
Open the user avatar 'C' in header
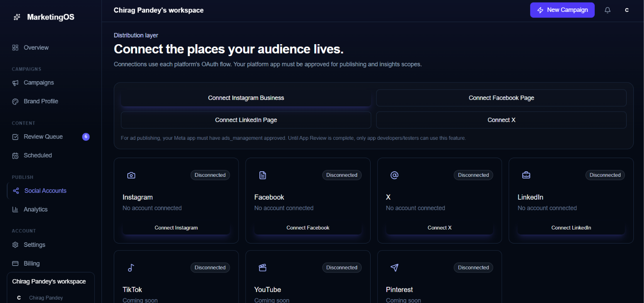[627, 10]
